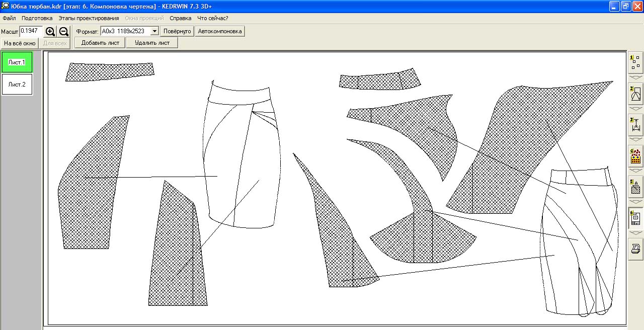The image size is (644, 330).
Task: Expand the Формат paper size dropdown
Action: tap(154, 31)
